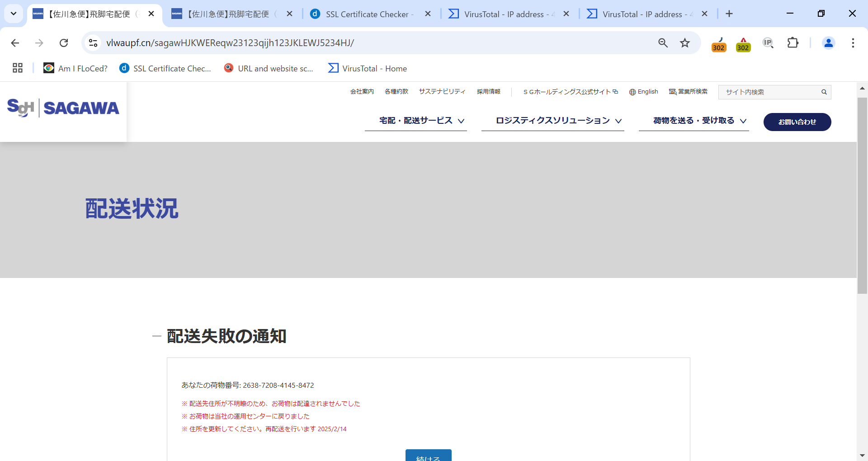Open the IP lookup extension icon
Screen dimensions: 868x461
click(x=768, y=43)
